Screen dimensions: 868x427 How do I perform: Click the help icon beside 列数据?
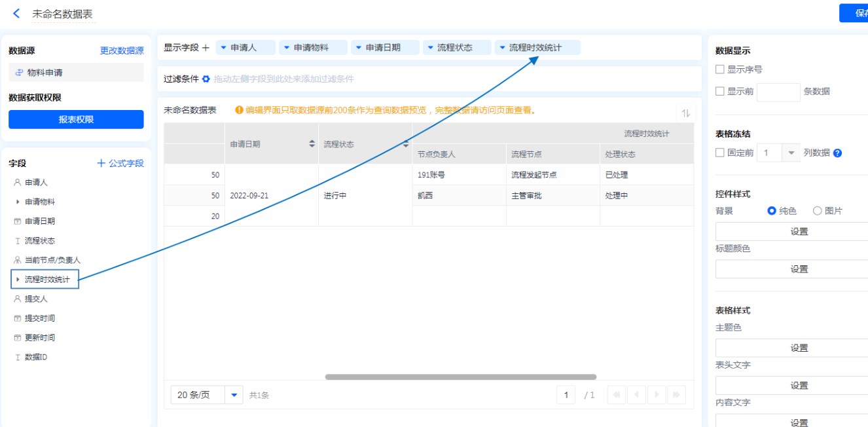coord(837,153)
